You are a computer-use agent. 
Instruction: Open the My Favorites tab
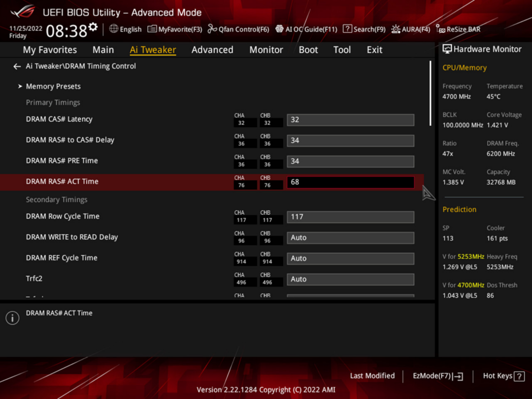point(50,50)
